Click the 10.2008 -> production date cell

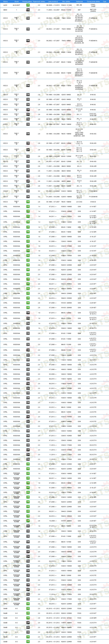point(53,521)
